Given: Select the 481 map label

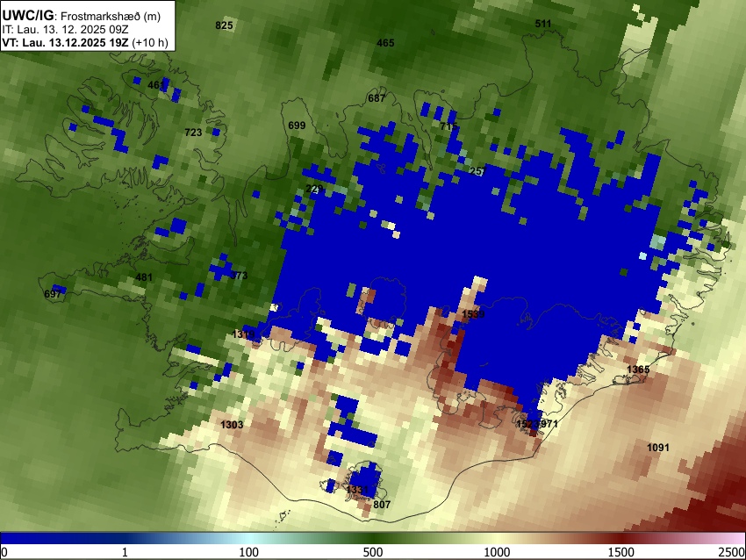Looking at the screenshot, I should click(144, 277).
